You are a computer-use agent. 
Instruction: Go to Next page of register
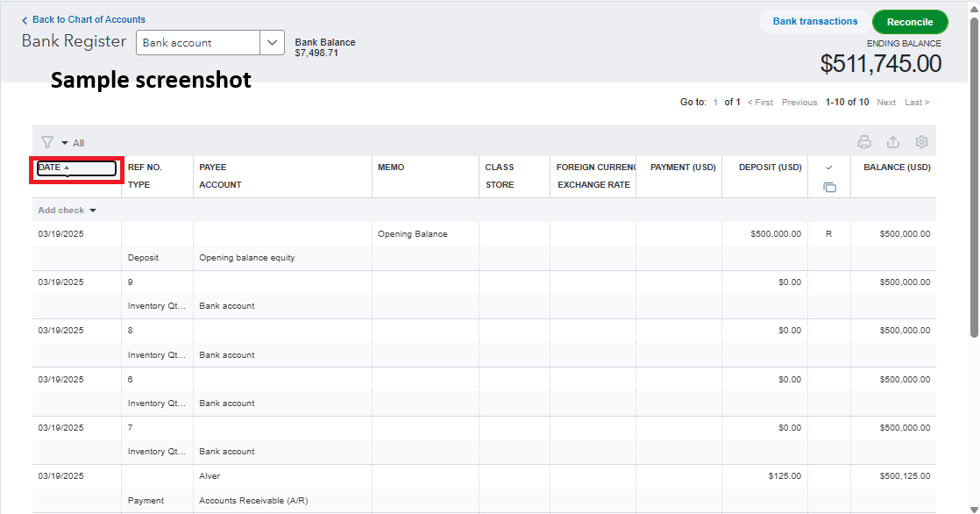click(x=886, y=103)
